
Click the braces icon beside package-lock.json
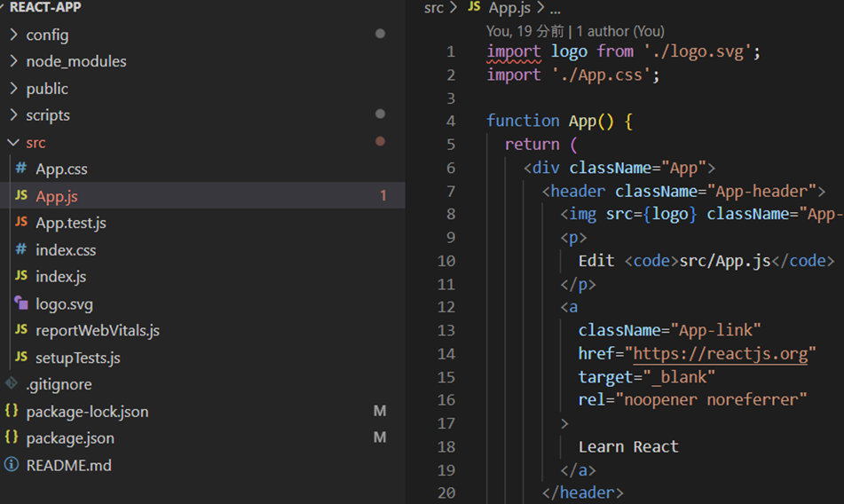click(12, 411)
